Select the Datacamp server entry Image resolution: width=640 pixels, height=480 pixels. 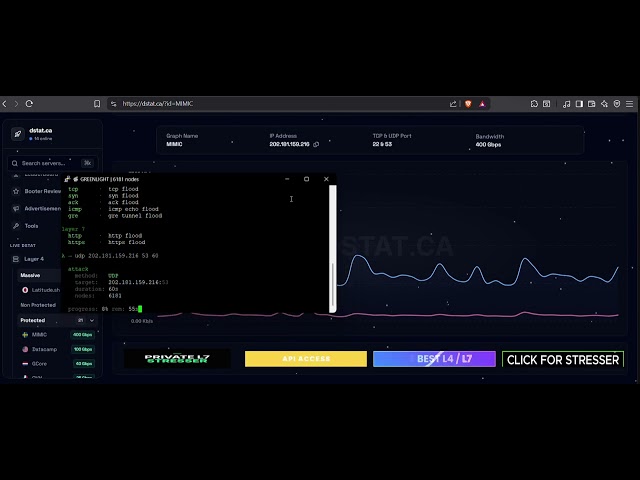point(58,349)
